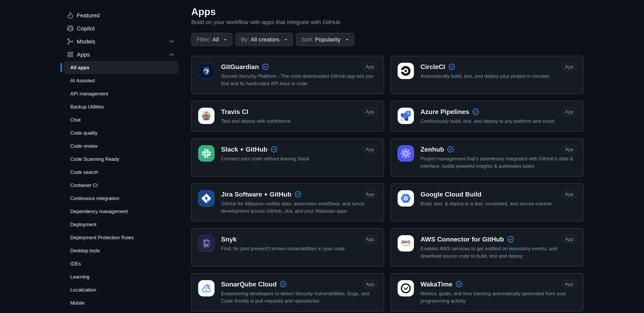The image size is (644, 313).
Task: Open the By: All creators dropdown
Action: [264, 40]
